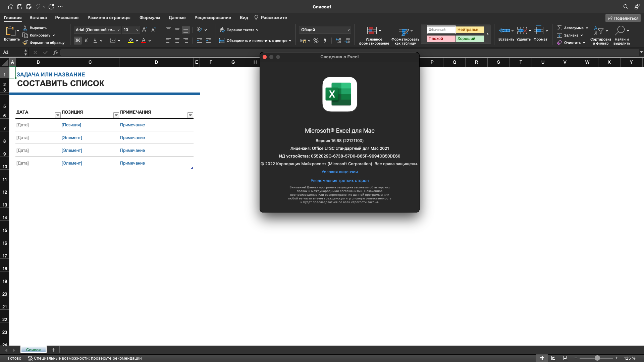Click the percent style icon
Screen dimensions: 644x362
pos(316,41)
